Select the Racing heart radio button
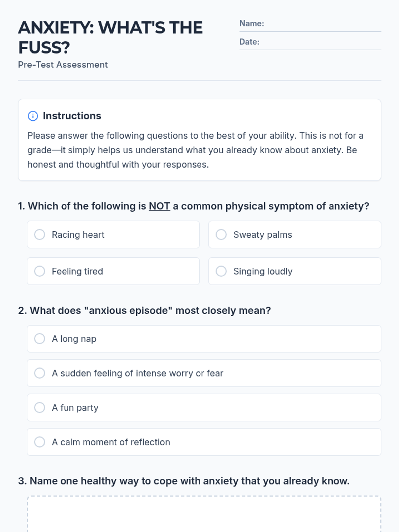This screenshot has width=399, height=532. [40, 235]
